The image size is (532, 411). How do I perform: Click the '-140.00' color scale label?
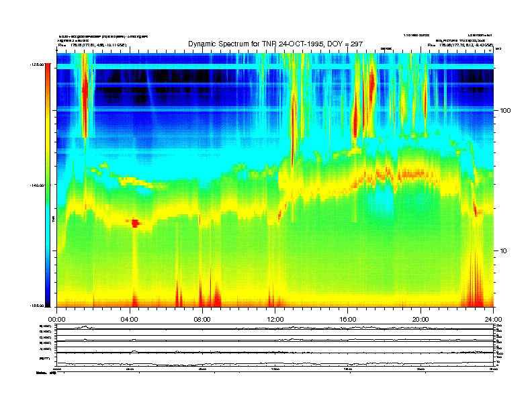coord(38,185)
